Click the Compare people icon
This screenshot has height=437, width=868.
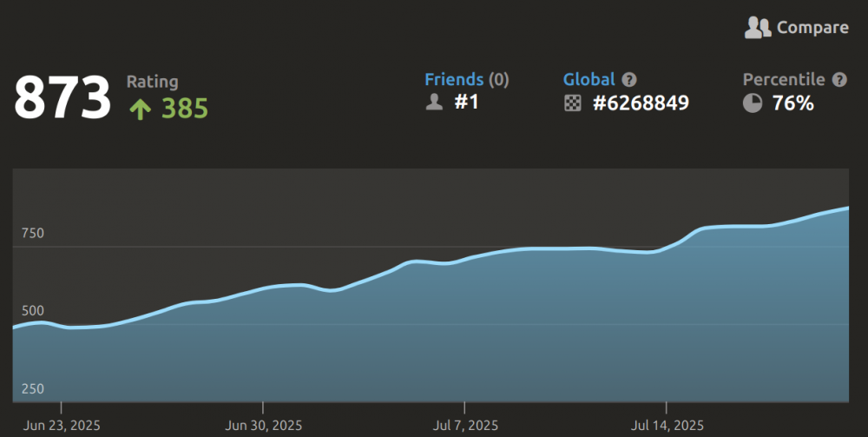pyautogui.click(x=758, y=28)
